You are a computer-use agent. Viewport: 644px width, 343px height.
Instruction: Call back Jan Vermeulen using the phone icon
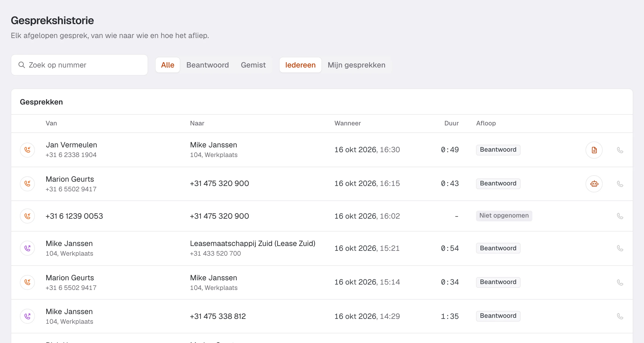click(620, 150)
